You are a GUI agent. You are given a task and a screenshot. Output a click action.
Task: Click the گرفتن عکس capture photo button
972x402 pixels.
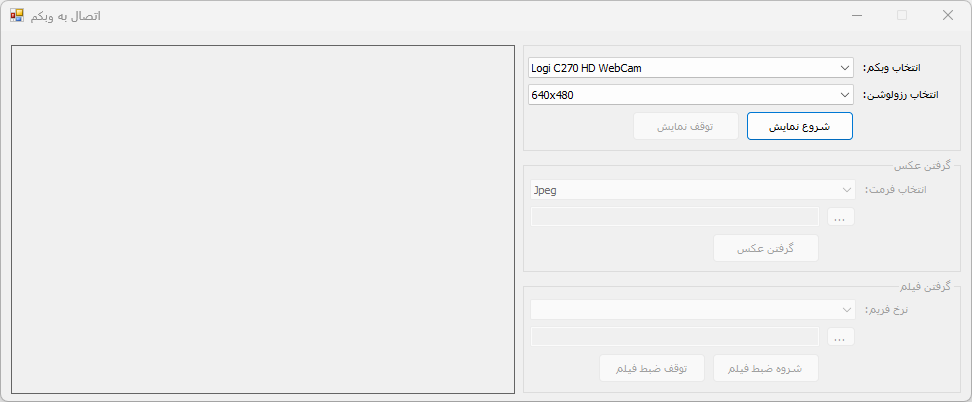click(765, 248)
